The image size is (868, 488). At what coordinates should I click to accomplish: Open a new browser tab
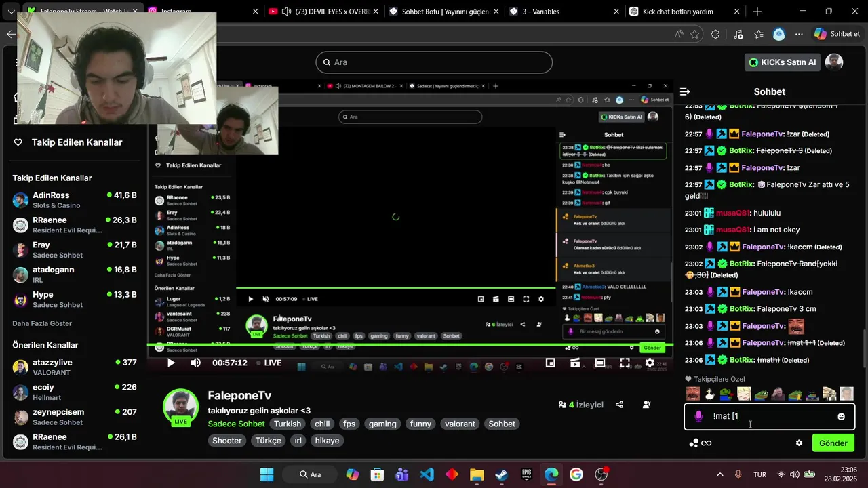coord(757,12)
